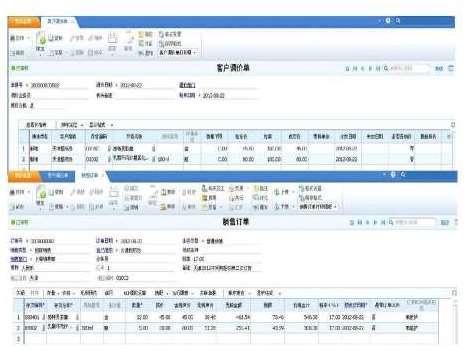Click the underlined sales department link in the sales order form

click(x=19, y=259)
